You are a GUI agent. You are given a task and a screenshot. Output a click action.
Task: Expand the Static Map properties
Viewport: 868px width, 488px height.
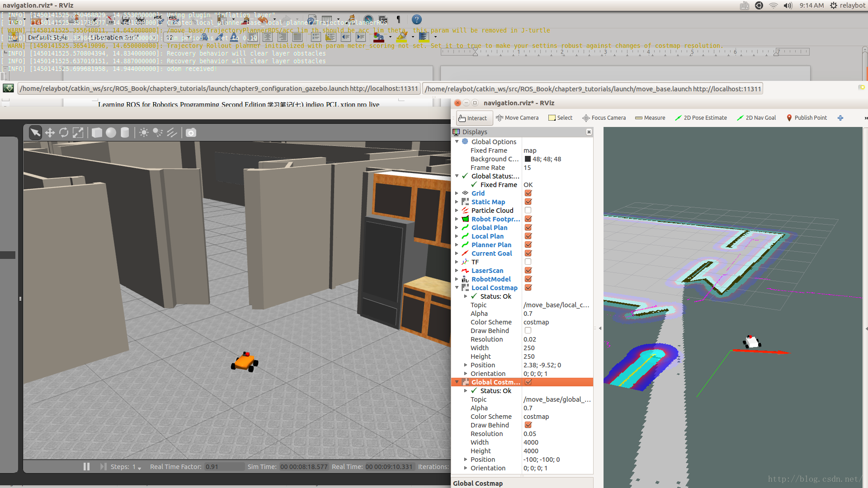point(457,202)
